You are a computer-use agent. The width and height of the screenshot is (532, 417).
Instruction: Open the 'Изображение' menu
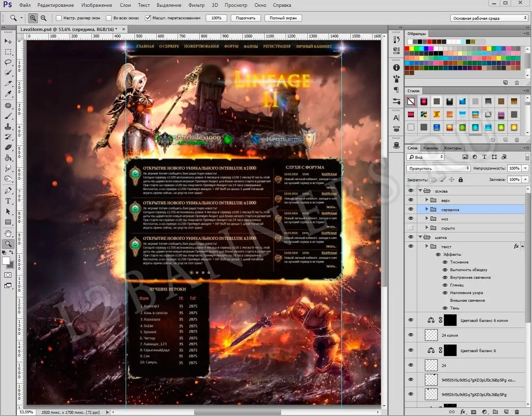[x=97, y=5]
